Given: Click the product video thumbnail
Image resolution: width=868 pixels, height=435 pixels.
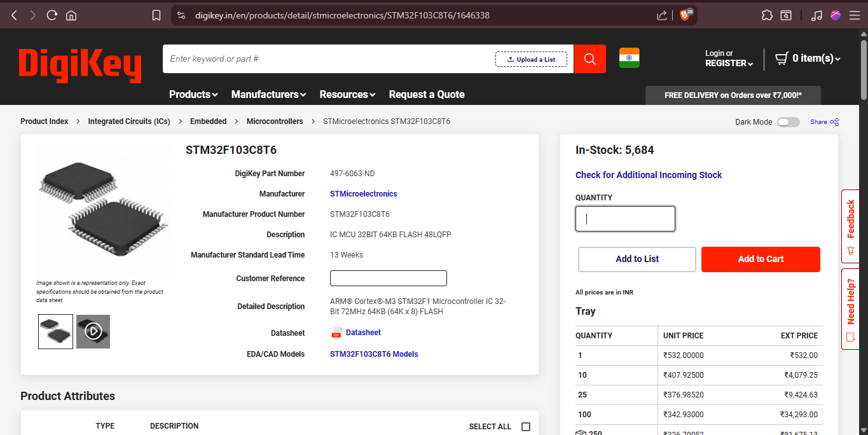Looking at the screenshot, I should (x=93, y=331).
